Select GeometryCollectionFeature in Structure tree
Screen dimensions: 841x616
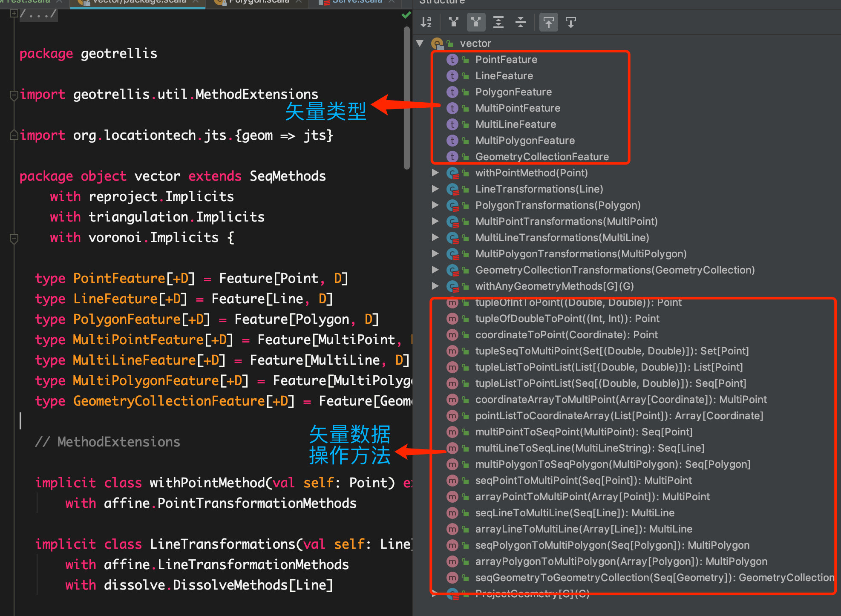pos(542,157)
